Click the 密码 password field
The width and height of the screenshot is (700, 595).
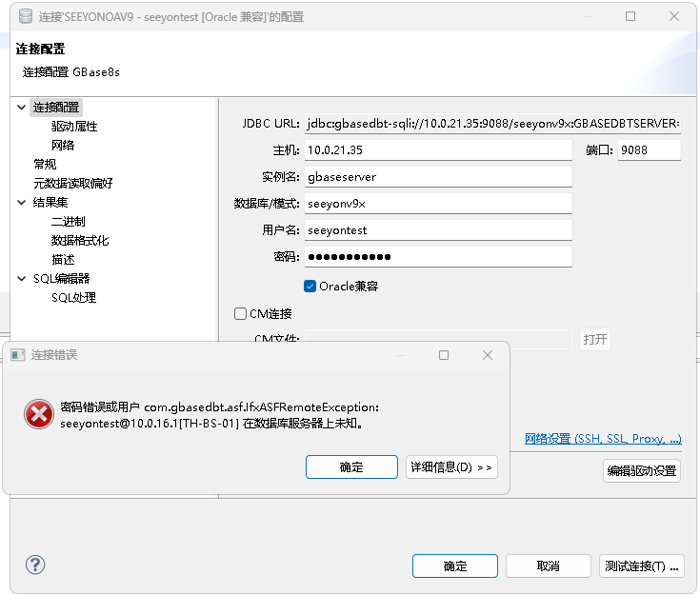point(438,257)
